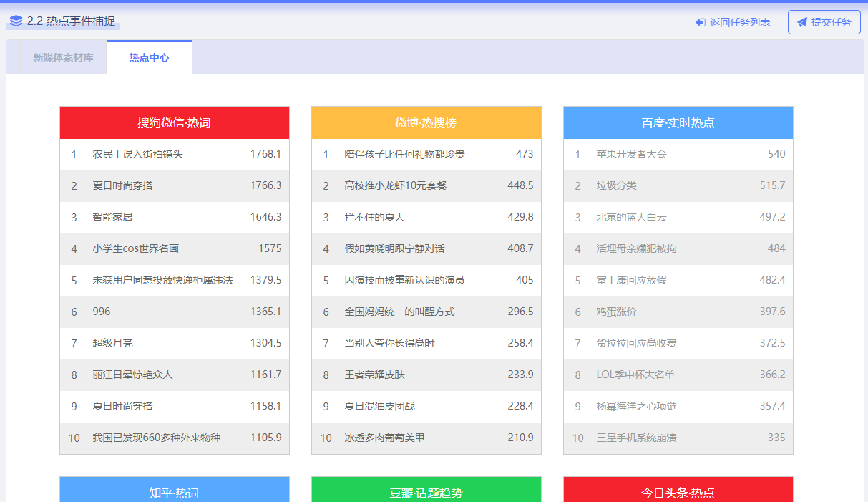868x502 pixels.
Task: Click the 微博·热搜榜 yellow header
Action: tap(426, 123)
